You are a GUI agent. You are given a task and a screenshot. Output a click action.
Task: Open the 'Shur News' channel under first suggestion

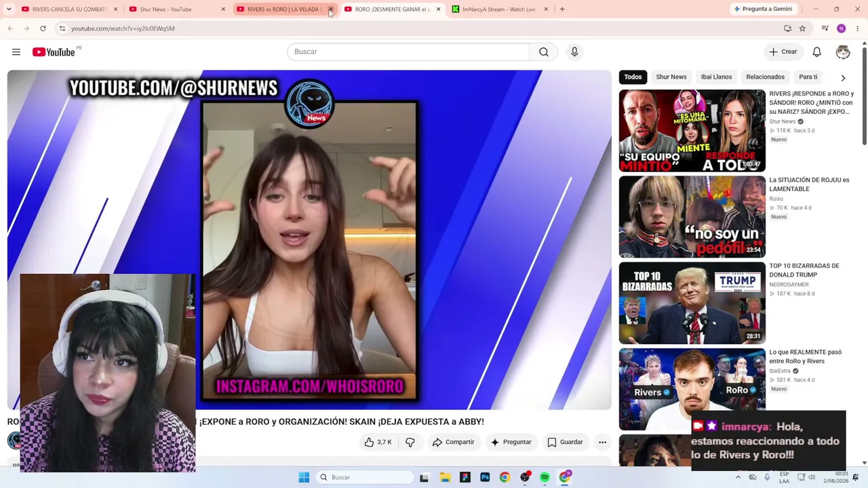[x=782, y=121]
